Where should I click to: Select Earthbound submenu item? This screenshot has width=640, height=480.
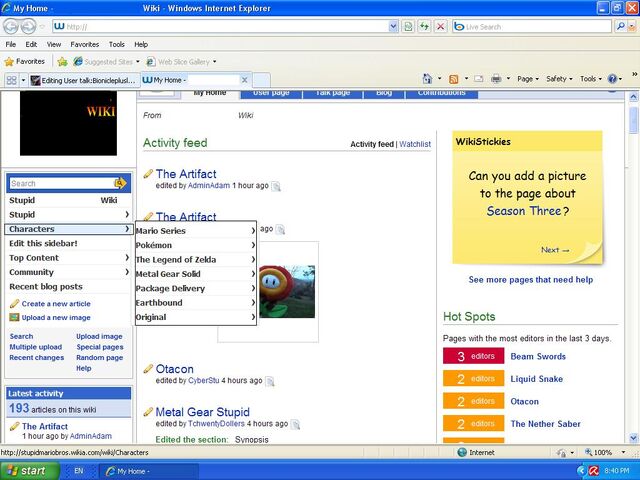[x=196, y=303]
